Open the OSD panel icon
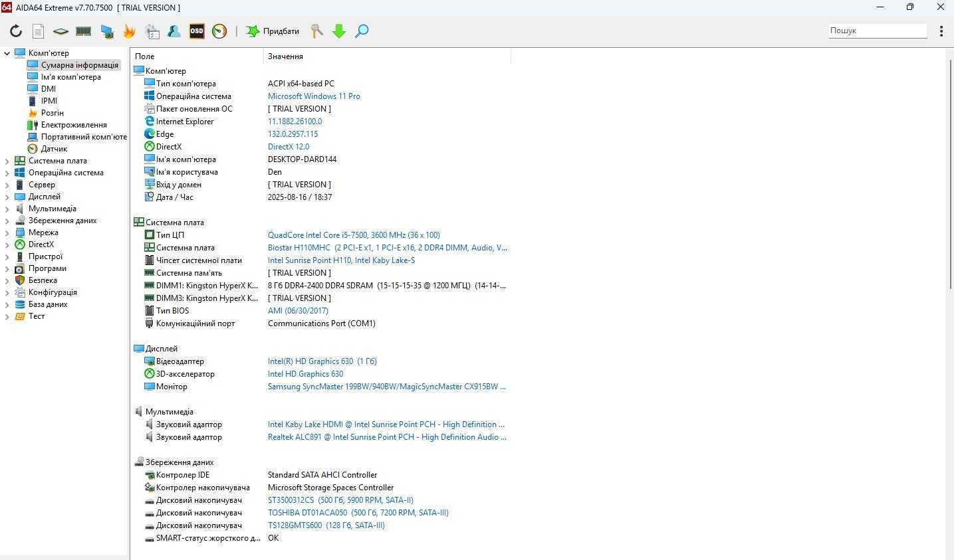This screenshot has width=954, height=560. coord(197,31)
